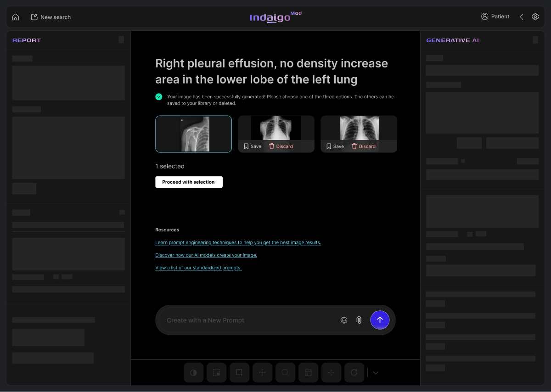The width and height of the screenshot is (551, 392).
Task: Select the shoulder X-ray thumbnail
Action: click(193, 134)
